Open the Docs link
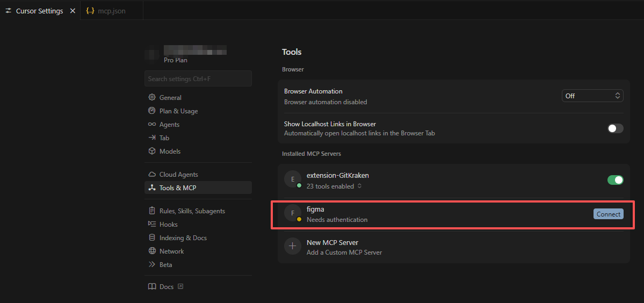 click(167, 286)
